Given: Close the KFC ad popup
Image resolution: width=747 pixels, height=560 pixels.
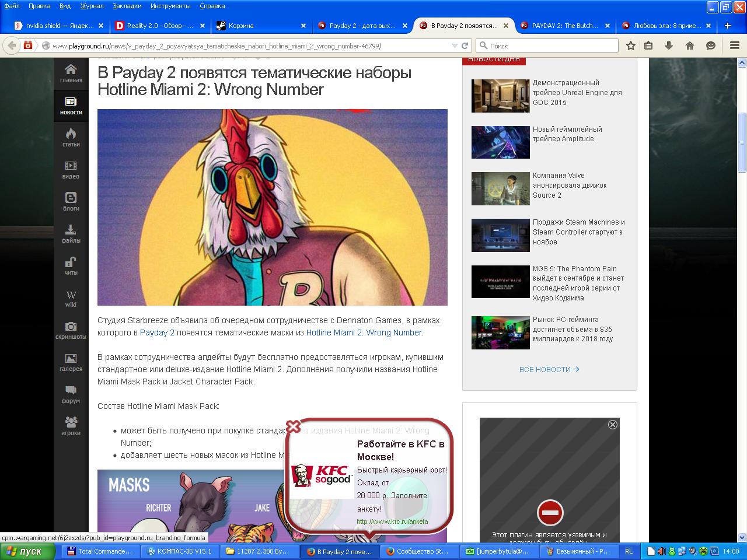Looking at the screenshot, I should point(293,426).
